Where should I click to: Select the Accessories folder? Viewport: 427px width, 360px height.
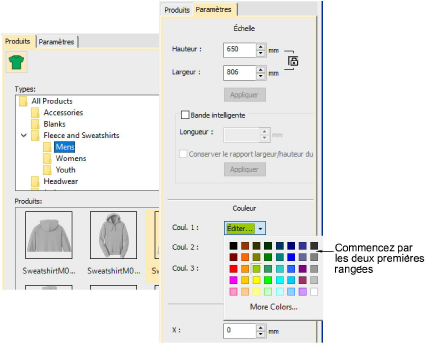click(x=63, y=113)
